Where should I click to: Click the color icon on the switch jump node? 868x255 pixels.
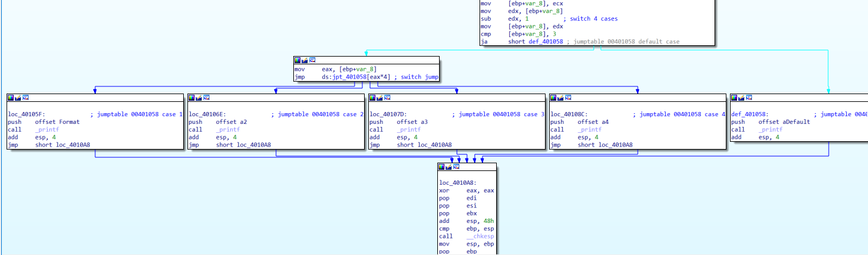click(297, 60)
